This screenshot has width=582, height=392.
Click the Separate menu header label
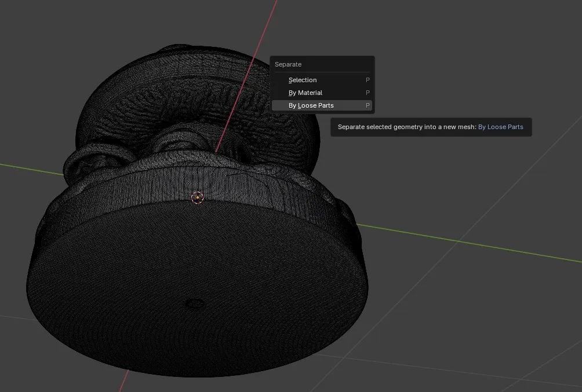(288, 64)
